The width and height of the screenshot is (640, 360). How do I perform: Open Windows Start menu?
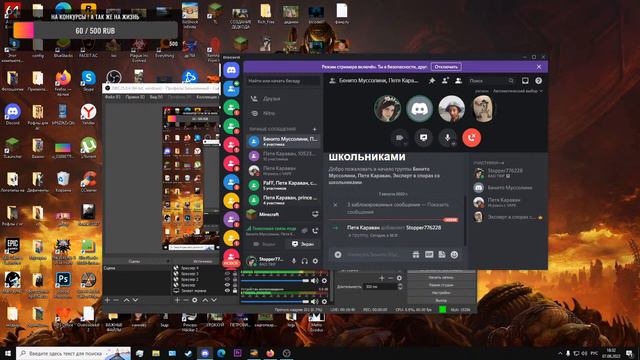point(7,353)
